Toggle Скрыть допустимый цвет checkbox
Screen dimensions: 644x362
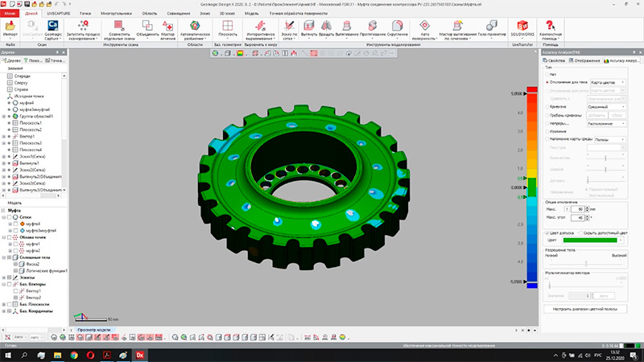pos(580,232)
